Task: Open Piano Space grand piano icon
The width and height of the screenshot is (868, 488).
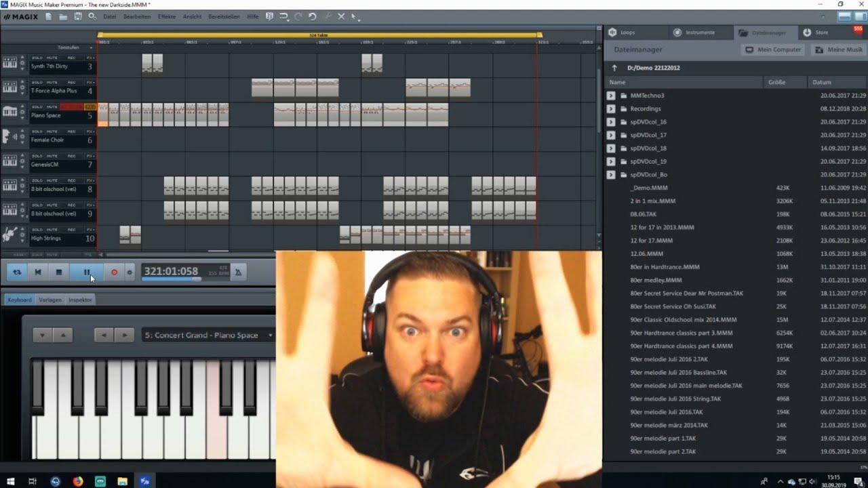Action: 9,111
